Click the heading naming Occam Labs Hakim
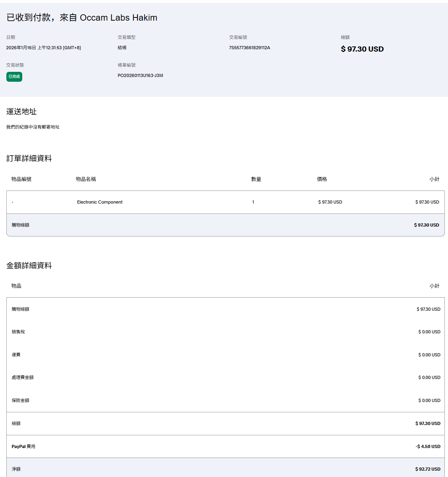Image resolution: width=448 pixels, height=477 pixels. 82,17
